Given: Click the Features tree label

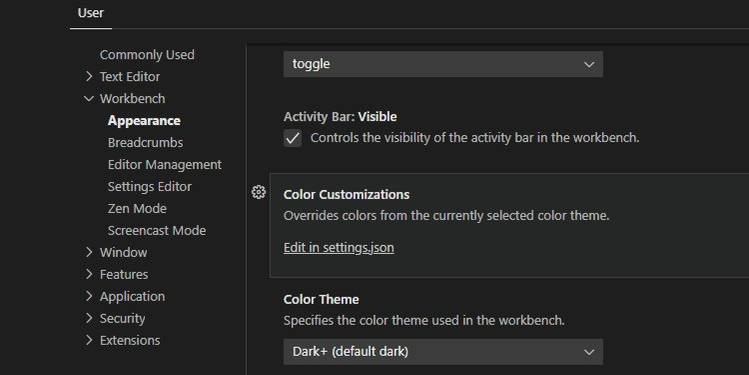Looking at the screenshot, I should coord(124,274).
